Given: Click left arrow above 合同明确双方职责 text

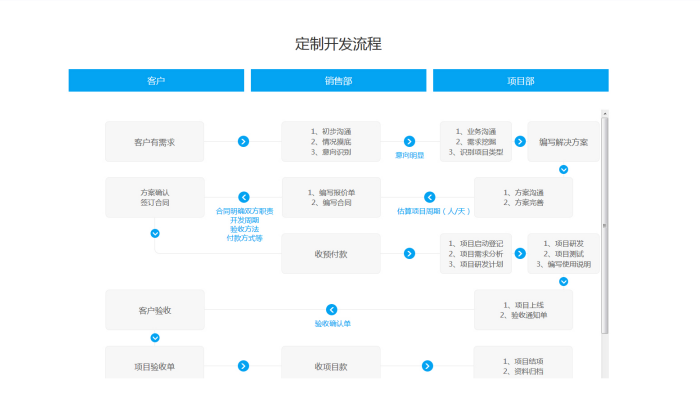Looking at the screenshot, I should tap(243, 197).
